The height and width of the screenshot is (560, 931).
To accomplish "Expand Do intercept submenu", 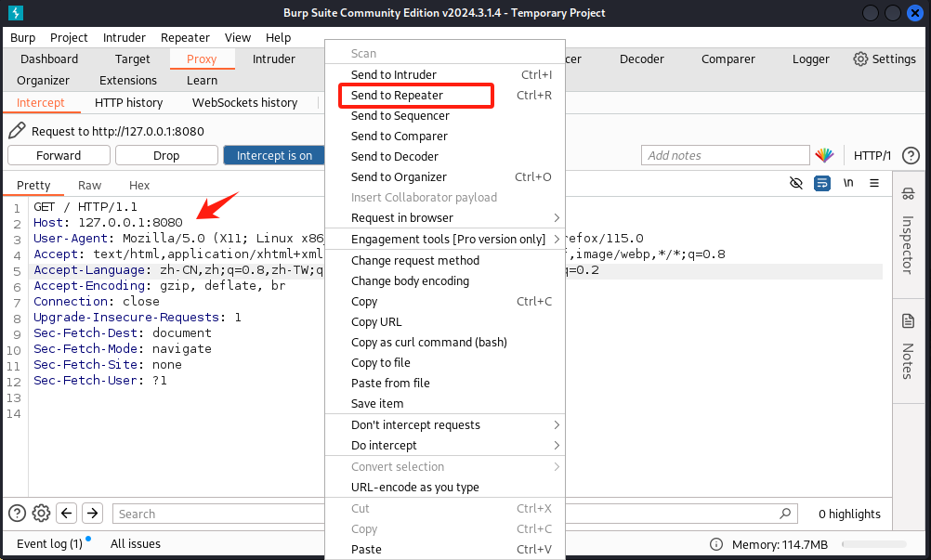I will point(445,446).
